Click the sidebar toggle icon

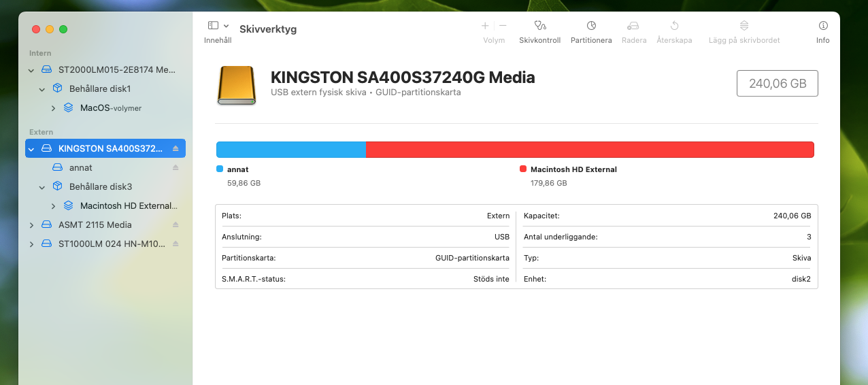point(213,25)
